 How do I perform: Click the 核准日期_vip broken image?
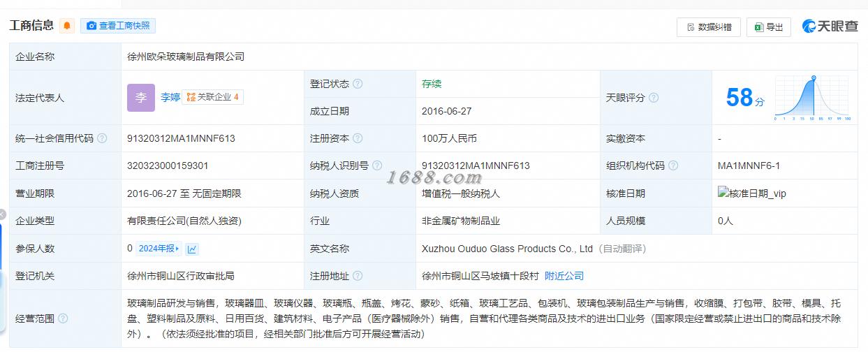pos(752,193)
